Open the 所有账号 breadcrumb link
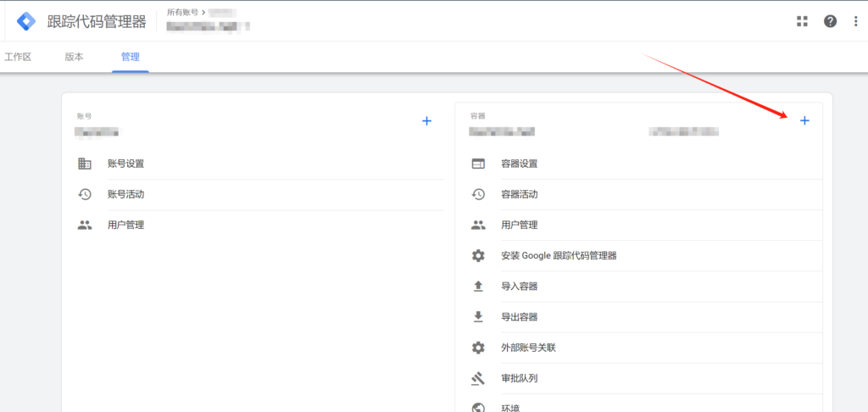Image resolution: width=868 pixels, height=412 pixels. click(182, 13)
